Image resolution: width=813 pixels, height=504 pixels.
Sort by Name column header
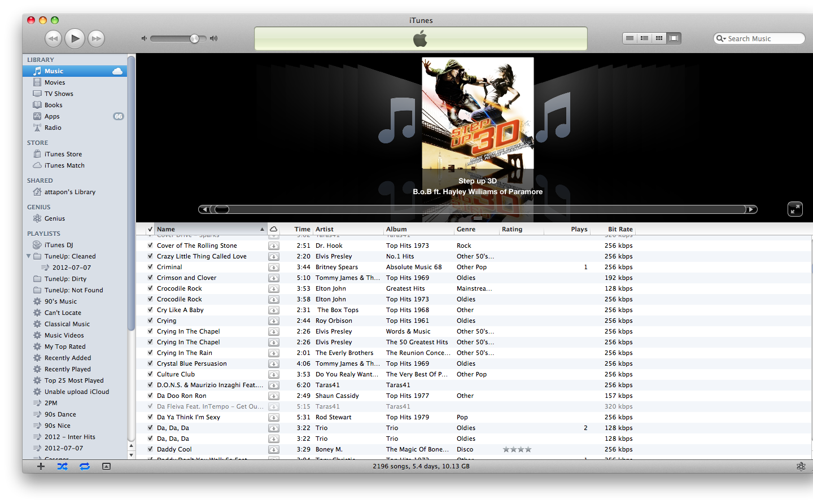point(210,229)
